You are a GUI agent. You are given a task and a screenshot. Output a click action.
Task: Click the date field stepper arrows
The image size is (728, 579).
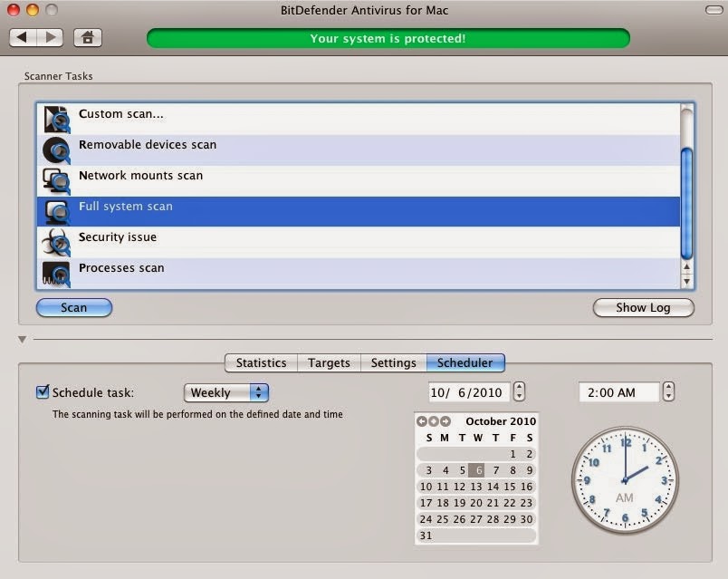pos(519,391)
